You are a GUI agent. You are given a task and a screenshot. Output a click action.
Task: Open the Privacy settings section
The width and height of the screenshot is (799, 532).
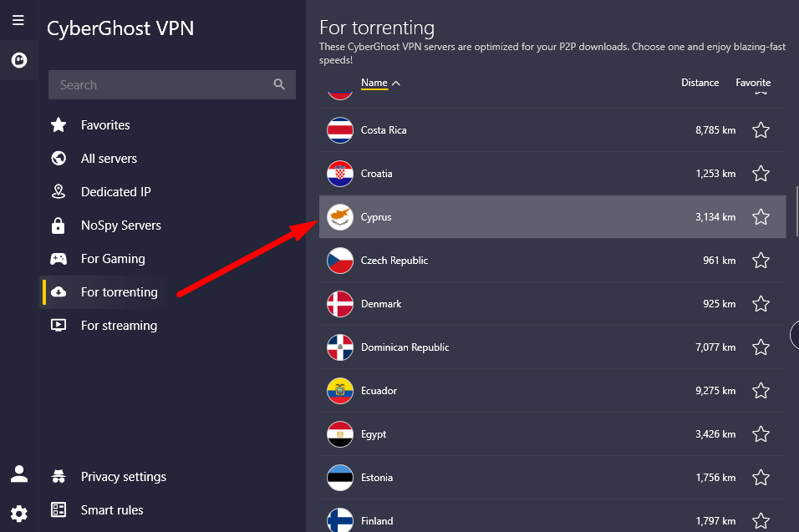(122, 476)
